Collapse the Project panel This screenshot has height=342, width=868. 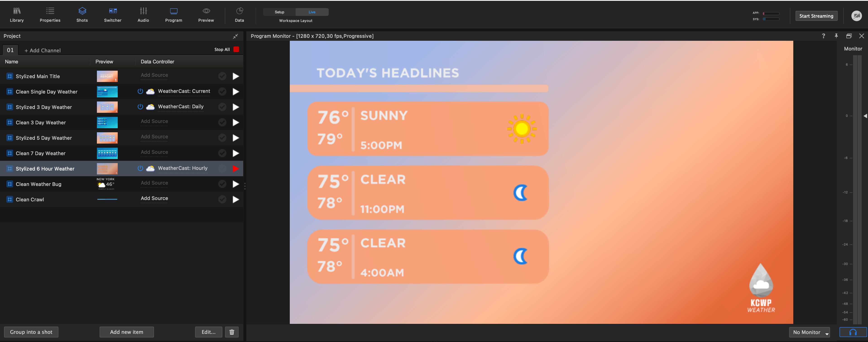click(235, 36)
